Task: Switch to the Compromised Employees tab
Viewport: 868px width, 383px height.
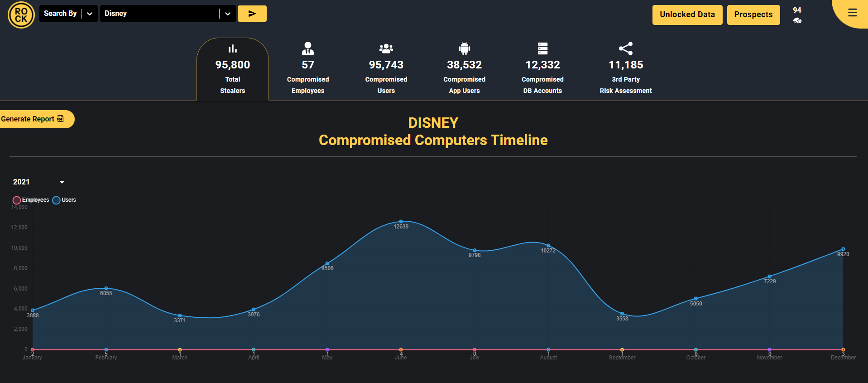Action: tap(308, 69)
